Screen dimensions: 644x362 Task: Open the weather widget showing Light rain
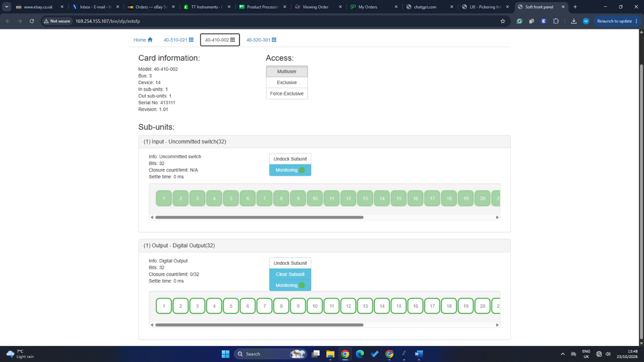pyautogui.click(x=20, y=354)
